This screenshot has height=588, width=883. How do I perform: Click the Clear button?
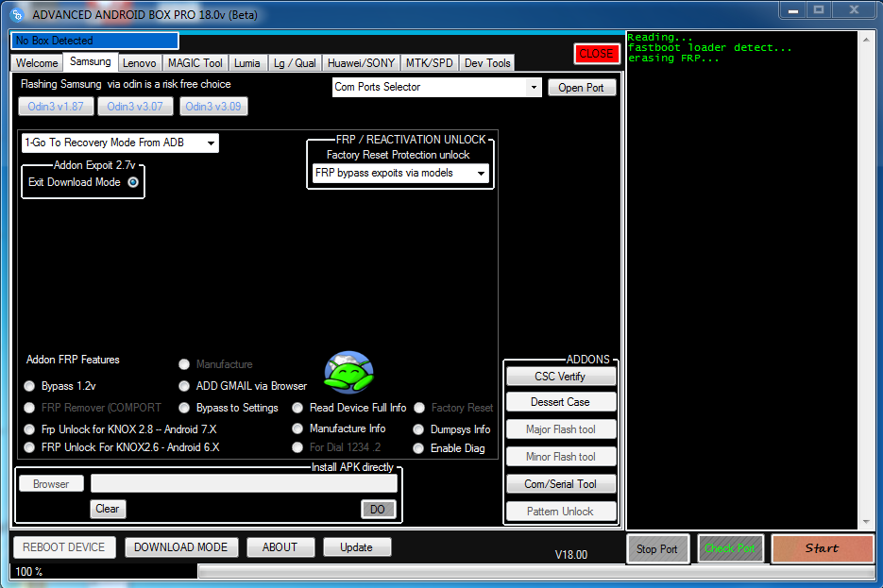click(x=108, y=509)
